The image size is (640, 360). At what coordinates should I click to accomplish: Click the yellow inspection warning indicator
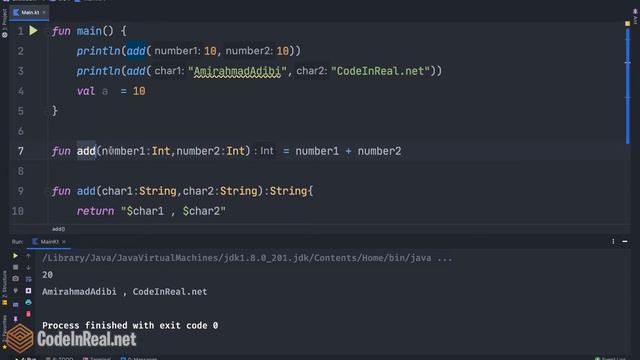[627, 24]
